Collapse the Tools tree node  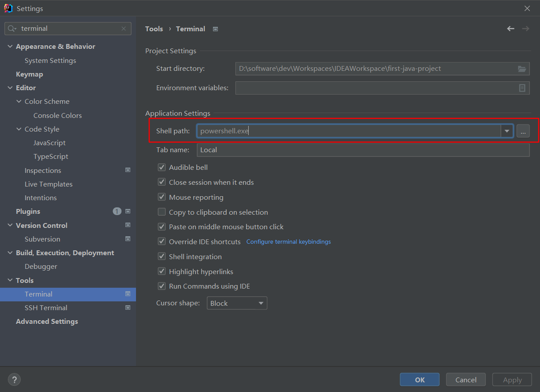(x=10, y=280)
